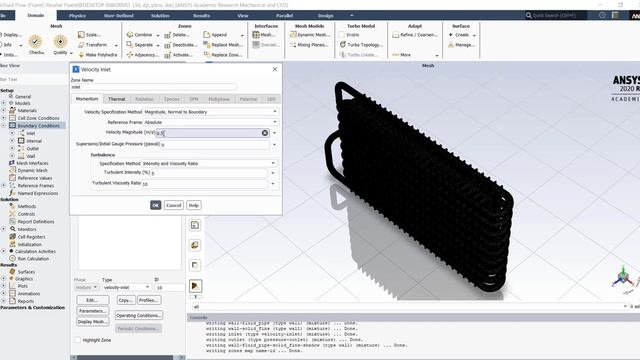
Task: Expand More in Adapt group
Action: [415, 55]
